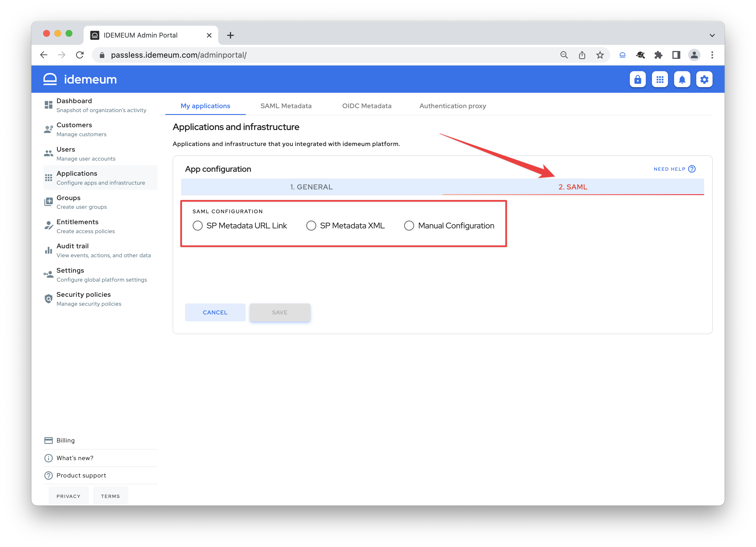Open Security policies in sidebar
This screenshot has width=756, height=547.
click(100, 299)
